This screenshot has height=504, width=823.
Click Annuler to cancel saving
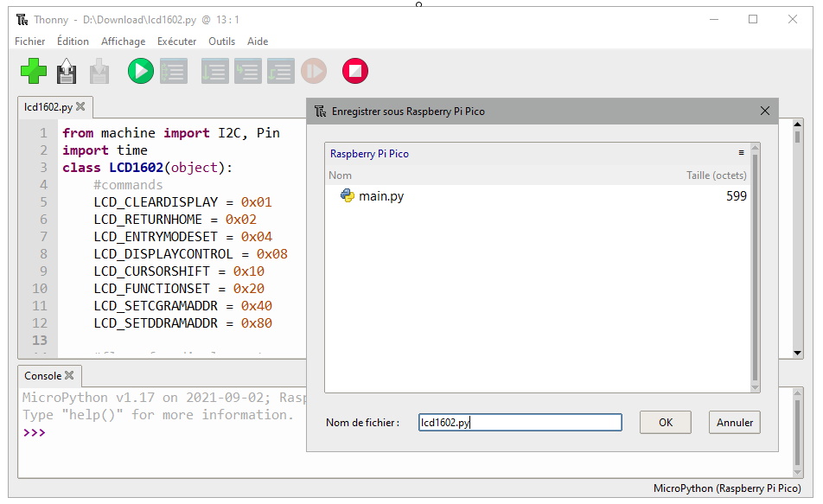pyautogui.click(x=735, y=423)
